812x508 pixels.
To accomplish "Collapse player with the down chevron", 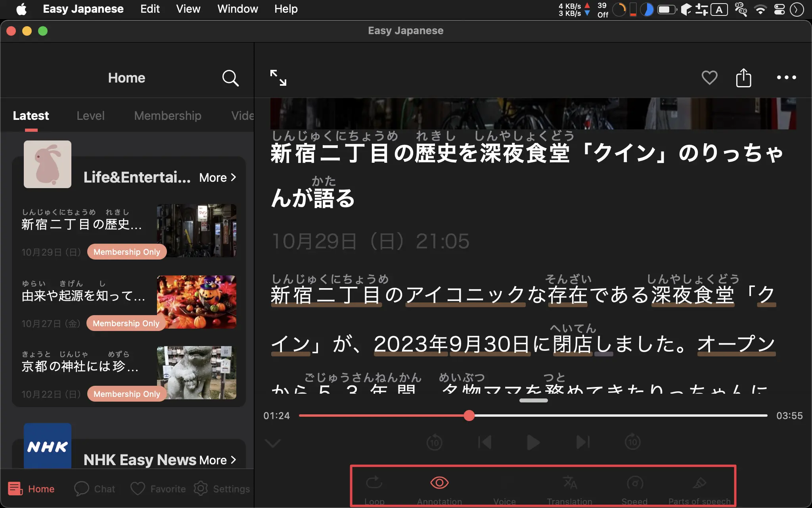I will tap(273, 443).
